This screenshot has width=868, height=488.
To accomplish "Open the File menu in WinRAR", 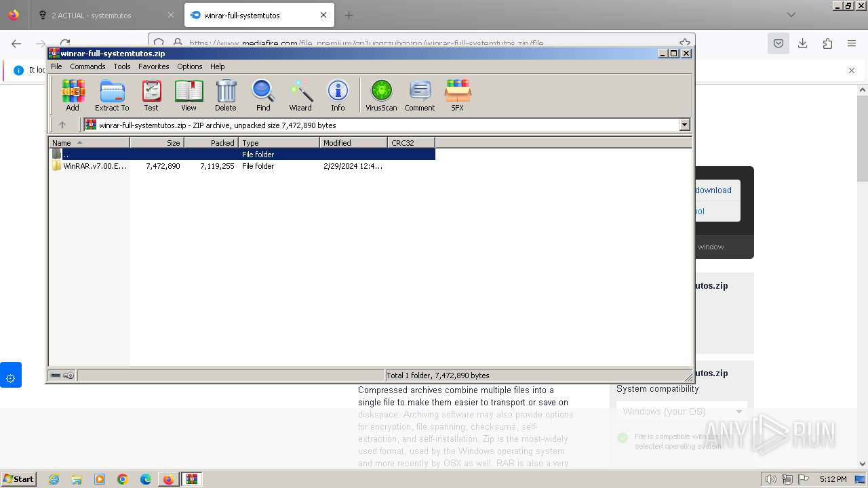I will (x=56, y=66).
